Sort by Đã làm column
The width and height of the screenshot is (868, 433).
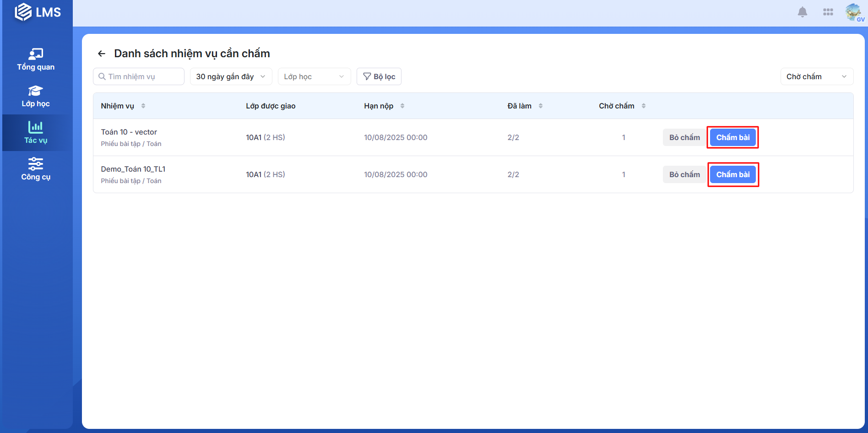tap(541, 106)
